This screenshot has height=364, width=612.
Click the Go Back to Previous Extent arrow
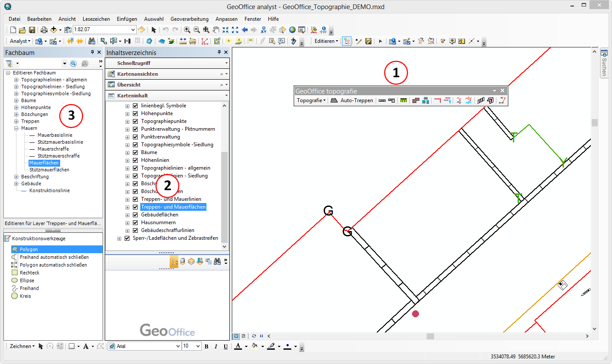pos(245,30)
